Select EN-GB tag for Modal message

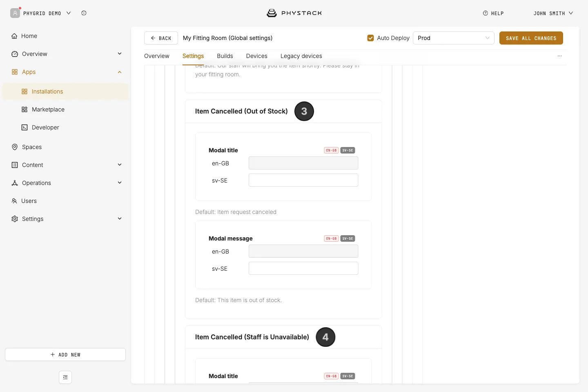coord(331,238)
